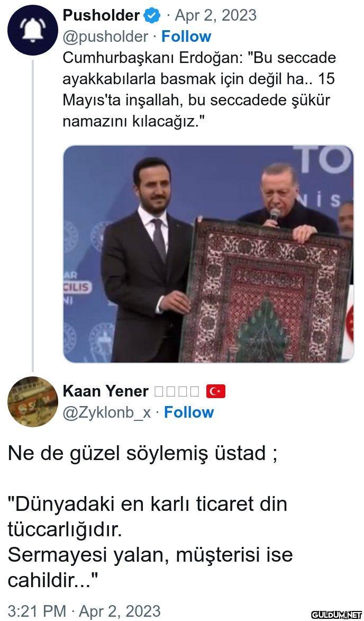Image resolution: width=364 pixels, height=621 pixels.
Task: Open the embedded prayer rug photo
Action: (208, 254)
